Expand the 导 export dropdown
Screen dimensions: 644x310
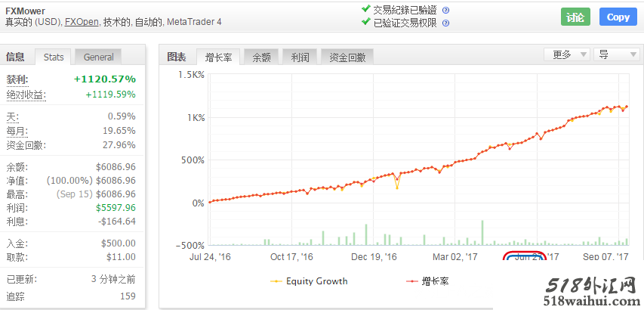pos(617,55)
